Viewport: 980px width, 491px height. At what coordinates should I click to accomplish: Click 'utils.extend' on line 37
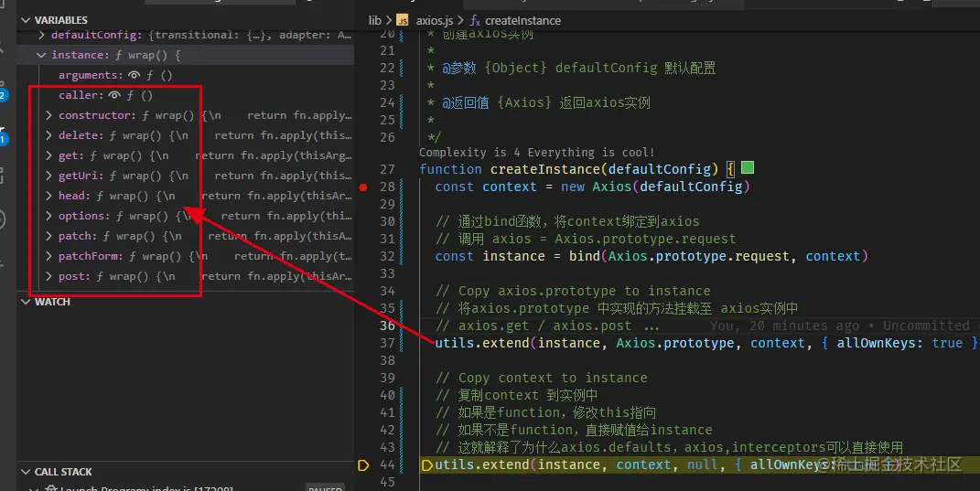482,343
